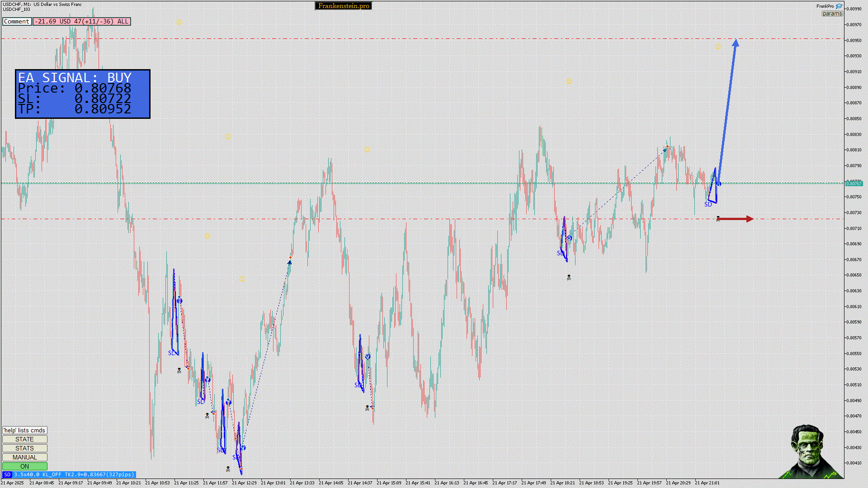This screenshot has width=868, height=488.
Task: Open the Frankenstein.pro link banner
Action: coord(343,6)
